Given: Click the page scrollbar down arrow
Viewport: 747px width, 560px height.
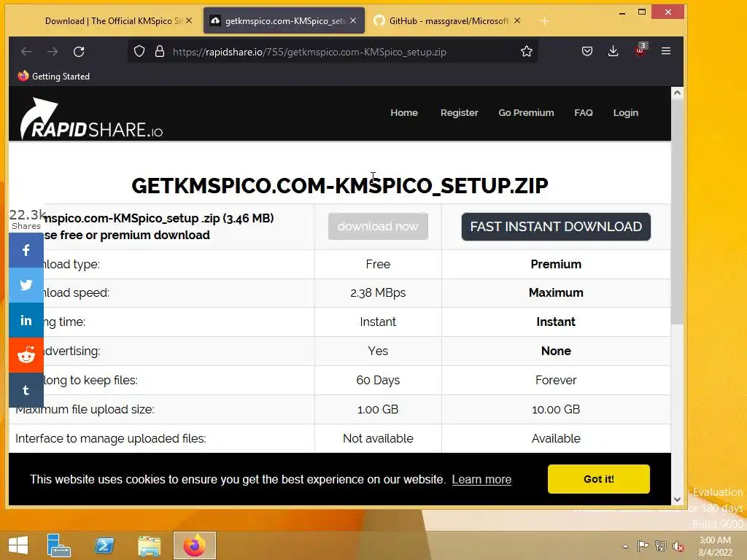Looking at the screenshot, I should (677, 499).
